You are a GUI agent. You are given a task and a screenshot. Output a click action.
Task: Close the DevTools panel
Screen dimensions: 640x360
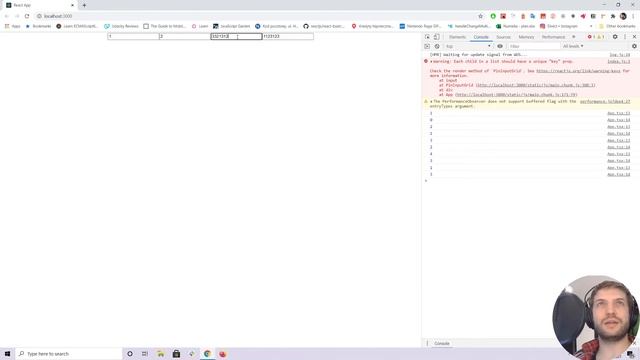(x=634, y=37)
